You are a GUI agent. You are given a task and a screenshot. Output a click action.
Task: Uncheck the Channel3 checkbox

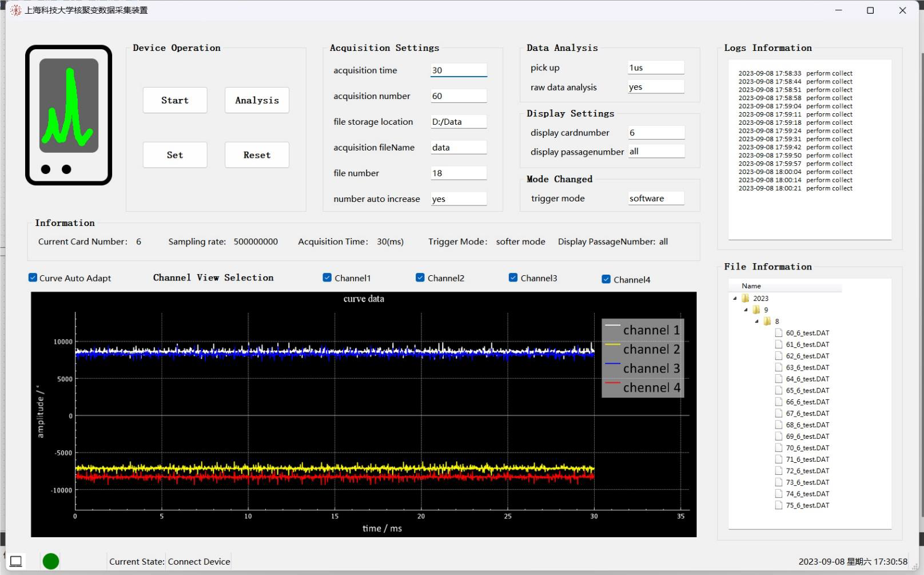(x=513, y=277)
